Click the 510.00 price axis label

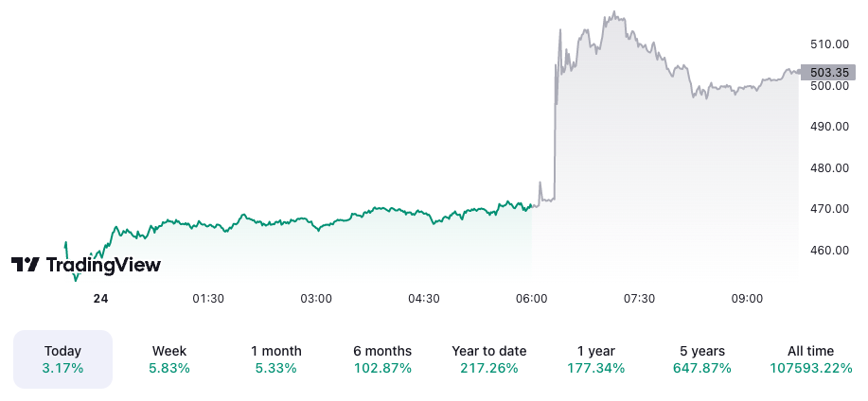click(x=827, y=44)
